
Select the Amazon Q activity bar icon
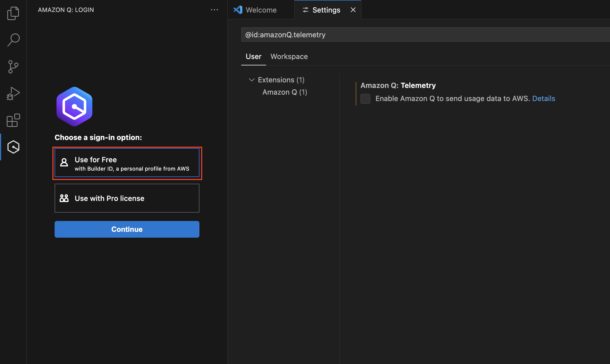[13, 147]
